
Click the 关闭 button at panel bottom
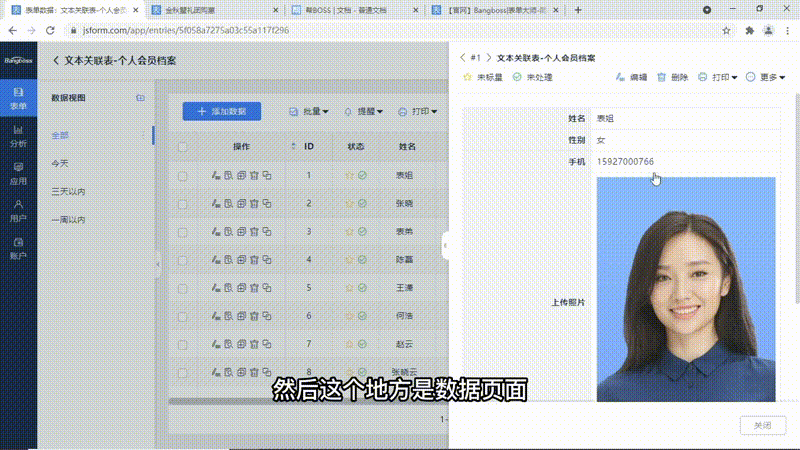pos(762,426)
